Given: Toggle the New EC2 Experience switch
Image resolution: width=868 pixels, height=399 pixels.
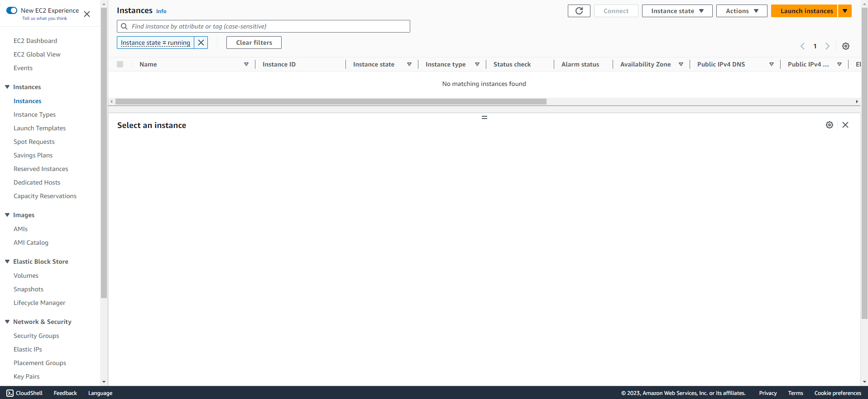Looking at the screenshot, I should pyautogui.click(x=12, y=10).
